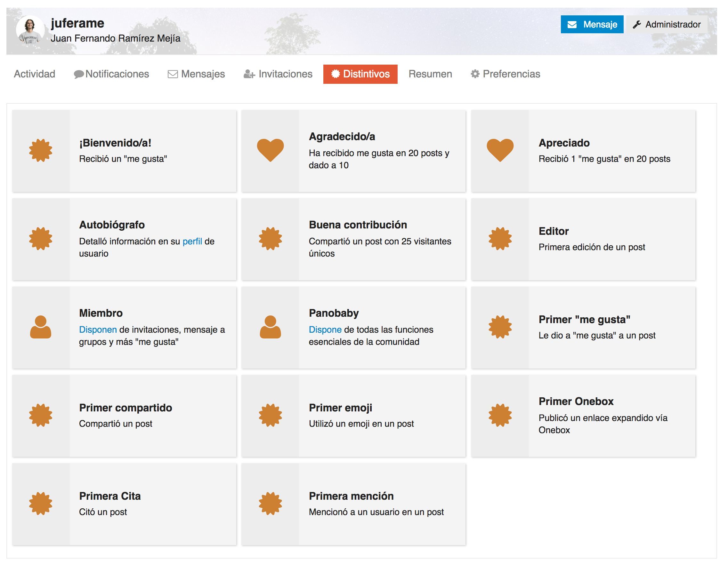Open juferame's profile avatar
The width and height of the screenshot is (728, 572).
[30, 30]
